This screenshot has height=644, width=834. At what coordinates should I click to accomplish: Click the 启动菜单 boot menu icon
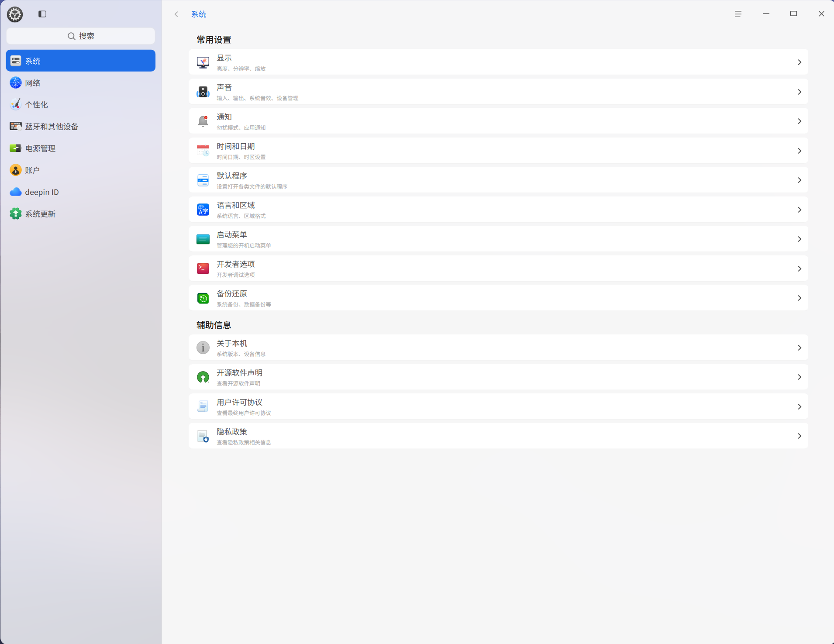pyautogui.click(x=203, y=239)
